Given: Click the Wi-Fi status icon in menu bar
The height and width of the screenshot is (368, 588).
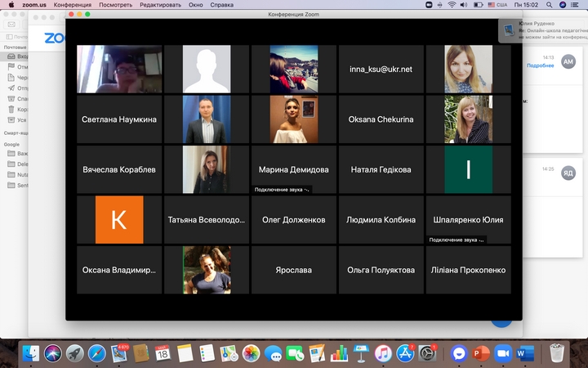Looking at the screenshot, I should (452, 5).
